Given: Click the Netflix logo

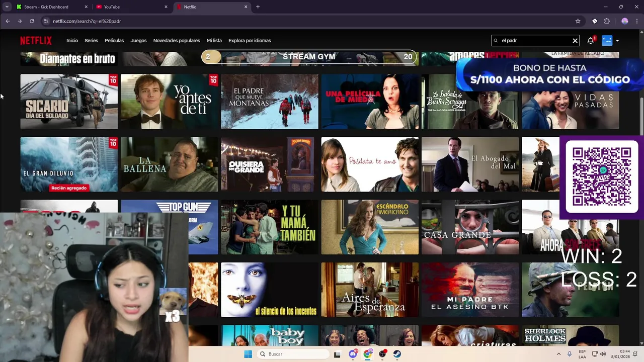Looking at the screenshot, I should (x=36, y=41).
